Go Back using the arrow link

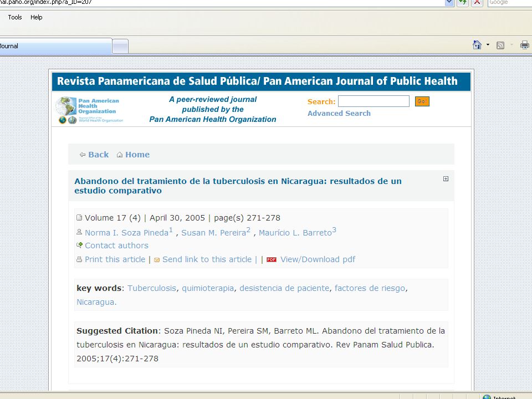99,155
